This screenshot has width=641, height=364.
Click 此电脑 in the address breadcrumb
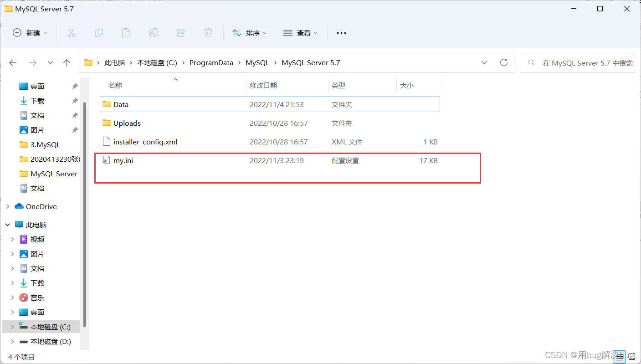[115, 63]
